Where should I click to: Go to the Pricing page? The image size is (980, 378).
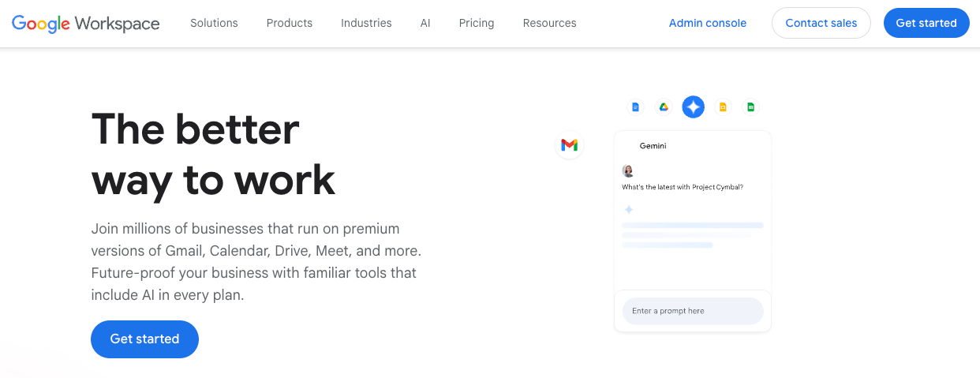[x=477, y=23]
